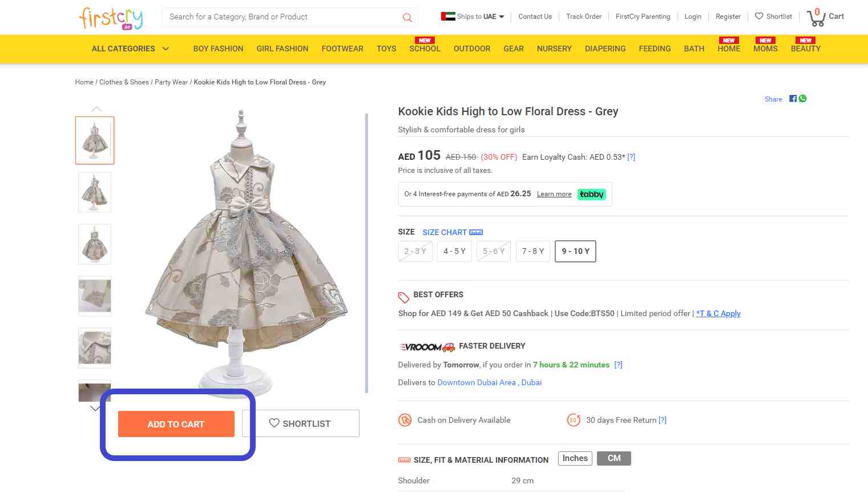Open the Shortlist heart icon in the header

pyautogui.click(x=759, y=17)
